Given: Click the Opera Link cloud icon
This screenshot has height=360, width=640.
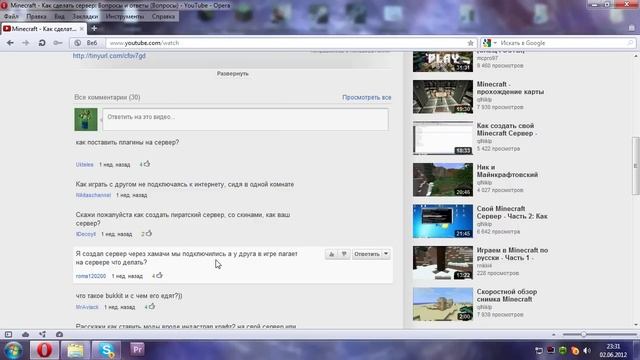Looking at the screenshot, I should click(x=25, y=334).
